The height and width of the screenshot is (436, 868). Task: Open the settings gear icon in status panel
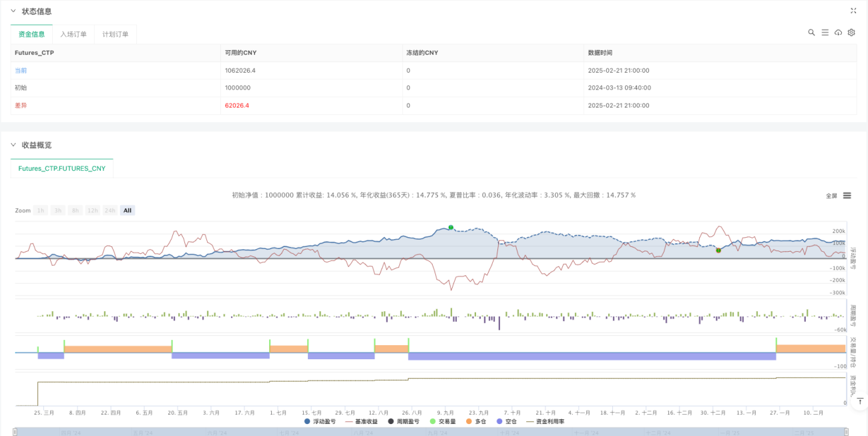(851, 32)
